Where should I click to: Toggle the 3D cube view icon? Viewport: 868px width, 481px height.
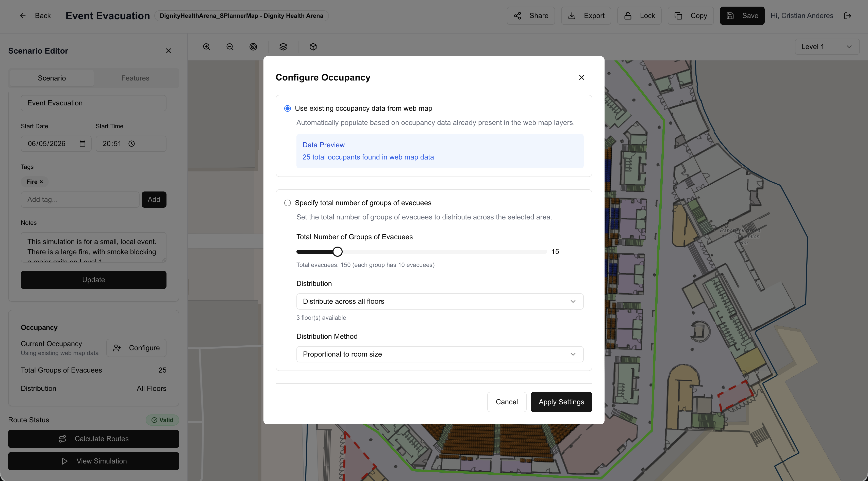313,47
